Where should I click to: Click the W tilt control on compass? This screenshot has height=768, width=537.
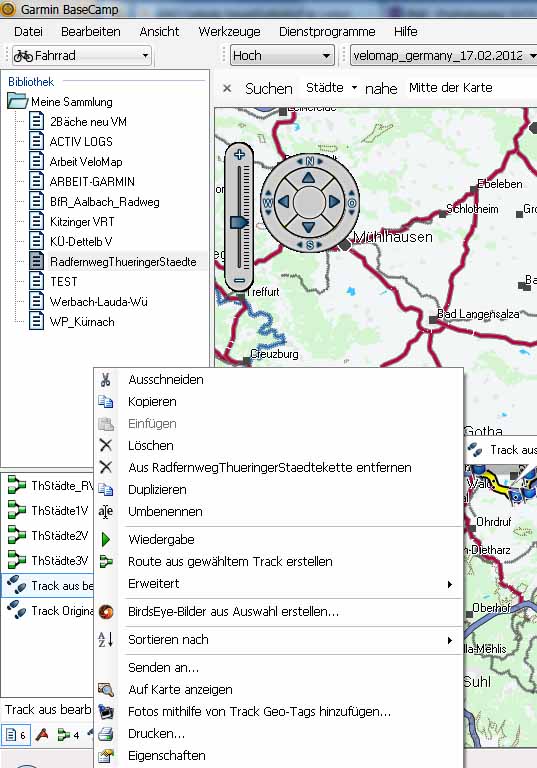[x=268, y=202]
